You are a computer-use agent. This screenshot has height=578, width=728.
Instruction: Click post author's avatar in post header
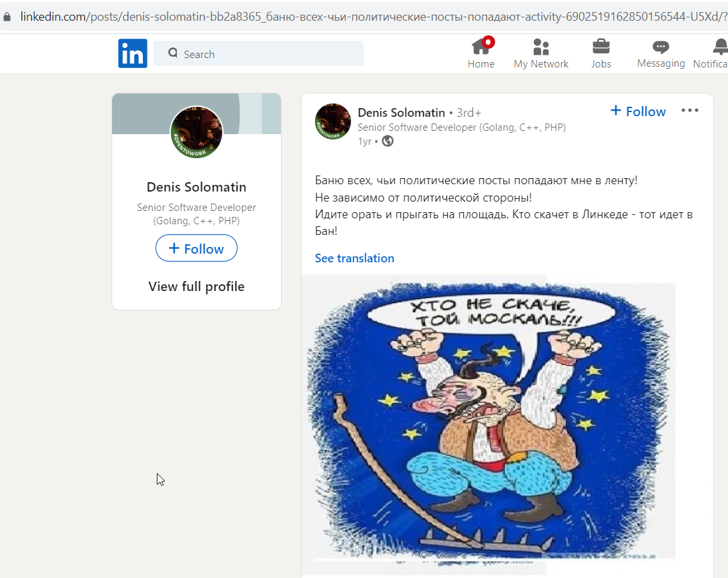[x=333, y=121]
